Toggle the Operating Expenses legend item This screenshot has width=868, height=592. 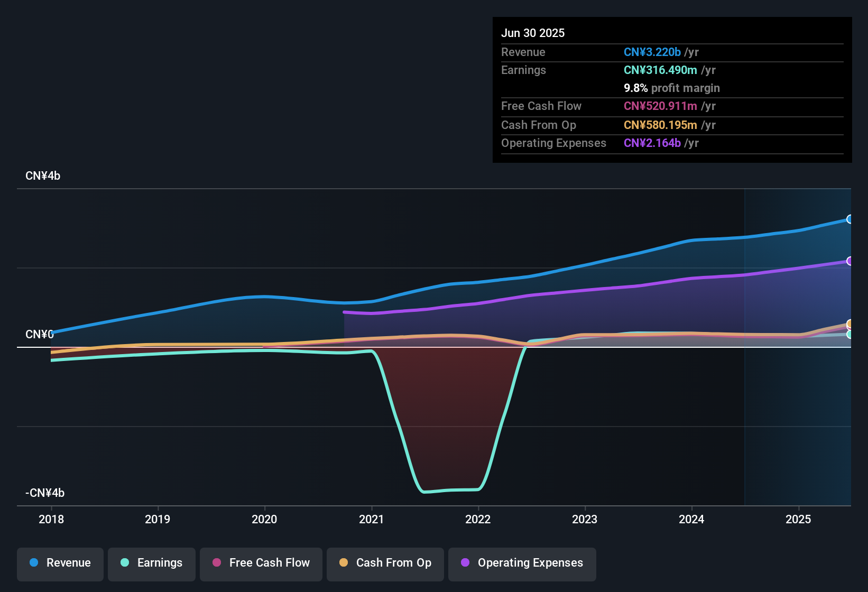pos(522,563)
